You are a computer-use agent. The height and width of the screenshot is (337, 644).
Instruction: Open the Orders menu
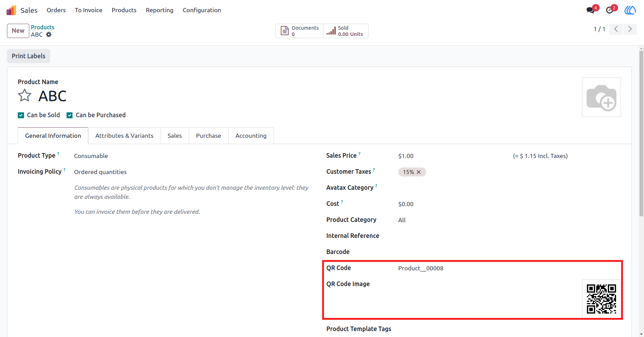[56, 10]
